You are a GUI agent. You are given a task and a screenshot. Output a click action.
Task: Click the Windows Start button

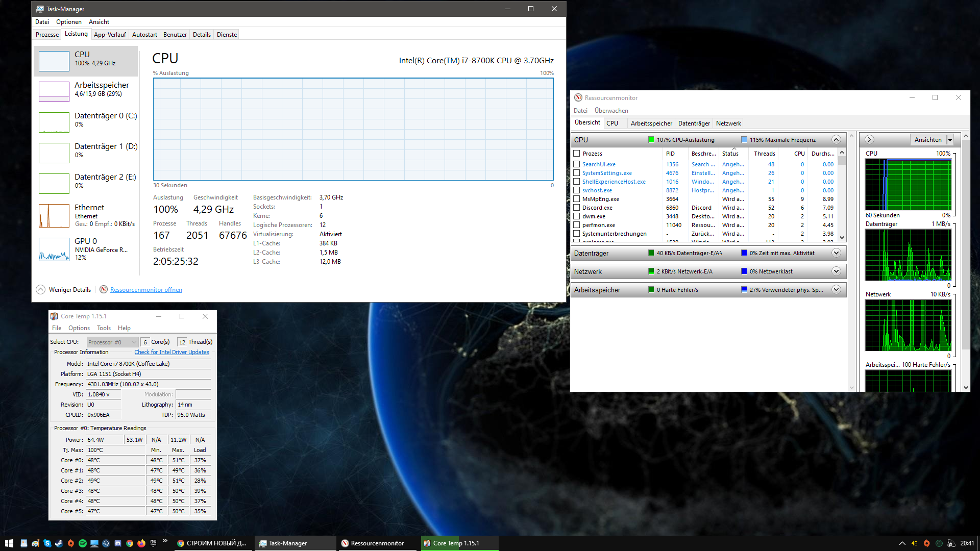point(9,543)
